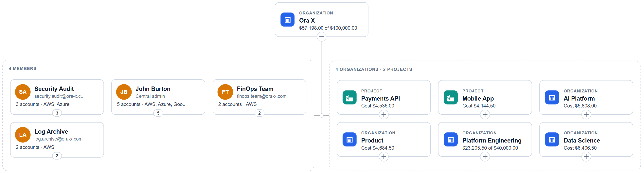The width and height of the screenshot is (644, 173).
Task: Click the finops.team@ora-x.com email
Action: (x=261, y=96)
